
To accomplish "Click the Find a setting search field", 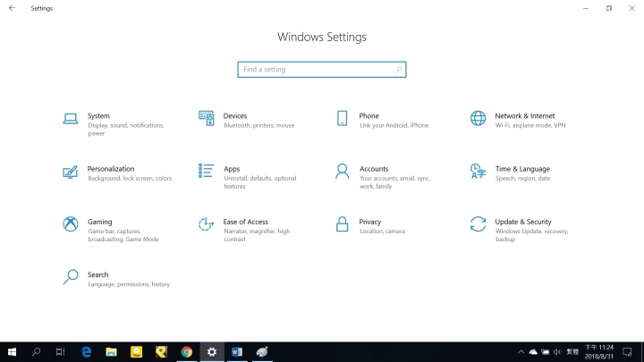I will coord(322,70).
